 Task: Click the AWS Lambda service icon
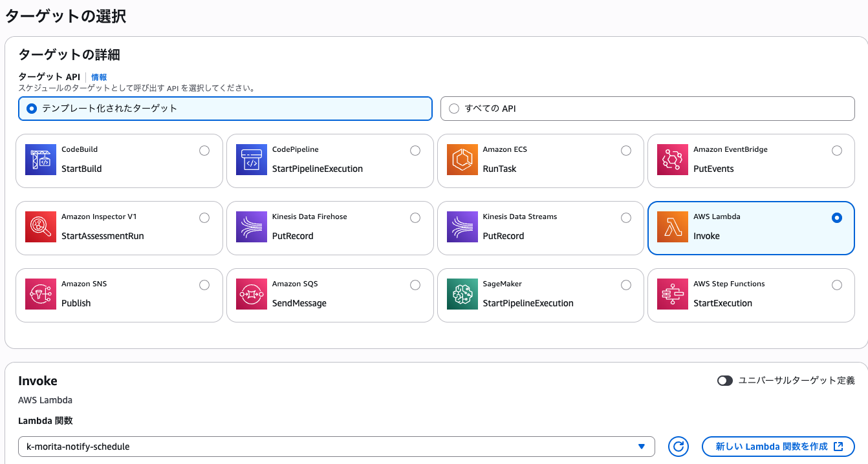pos(673,227)
